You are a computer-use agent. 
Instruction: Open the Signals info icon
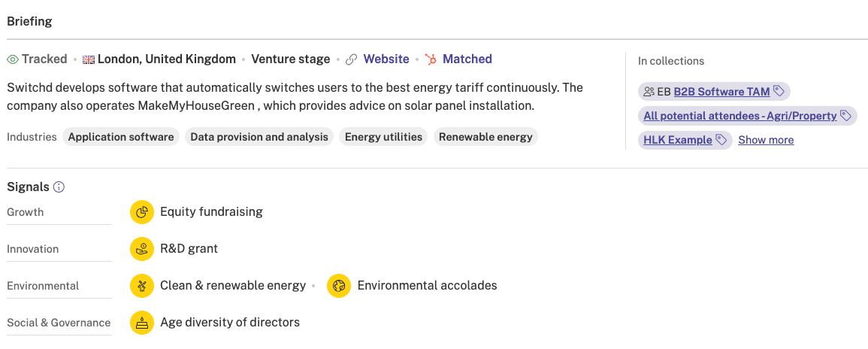(59, 187)
